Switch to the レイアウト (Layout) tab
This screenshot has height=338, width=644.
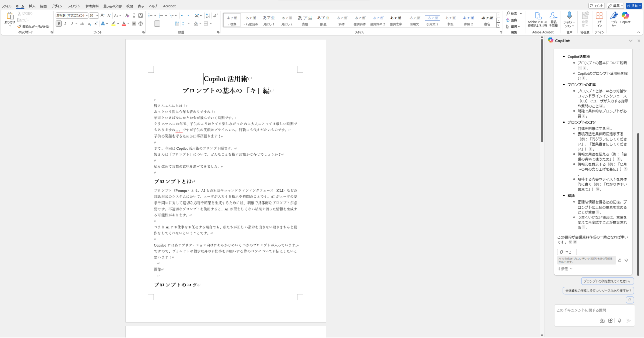pos(73,6)
